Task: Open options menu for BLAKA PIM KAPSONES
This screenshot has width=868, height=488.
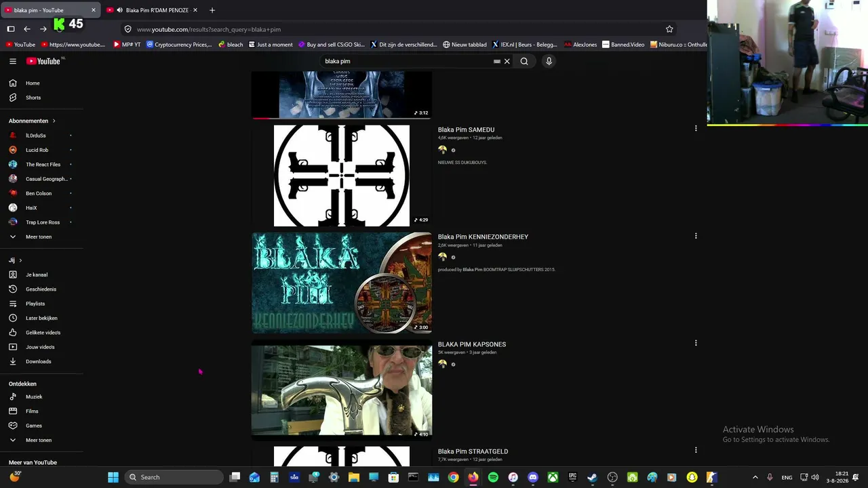Action: 696,343
